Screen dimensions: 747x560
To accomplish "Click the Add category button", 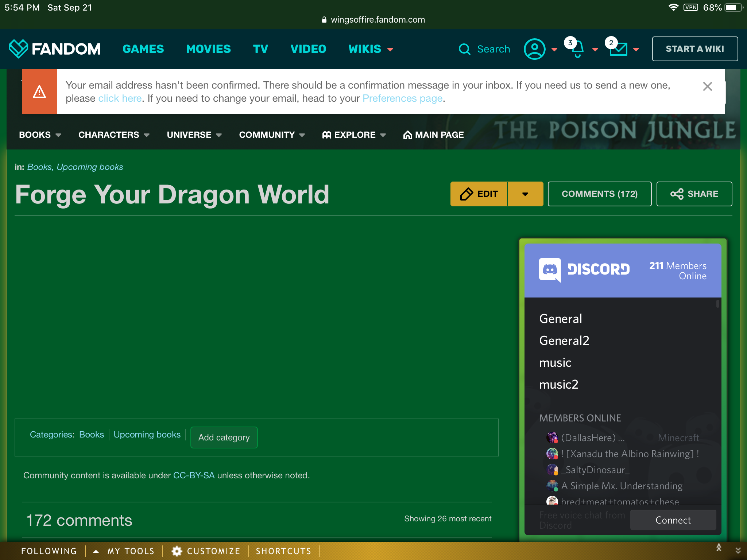I will pyautogui.click(x=224, y=437).
